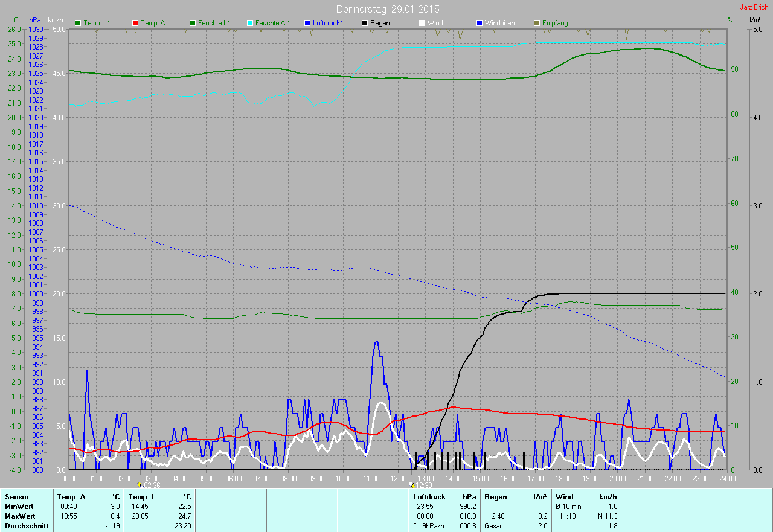Click the 02:36 time marker
This screenshot has height=532, width=773.
[x=150, y=485]
